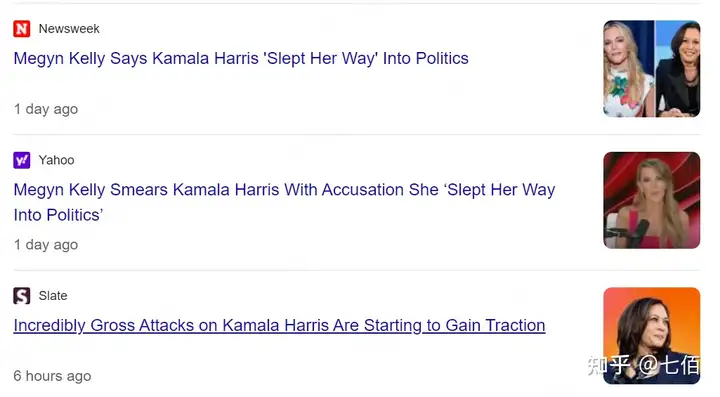This screenshot has width=720, height=397.
Task: Click the '6 hours ago' timestamp
Action: point(52,376)
